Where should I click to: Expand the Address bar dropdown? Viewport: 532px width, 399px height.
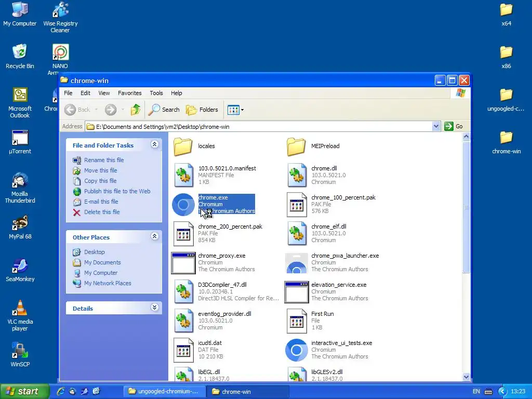[x=436, y=127]
